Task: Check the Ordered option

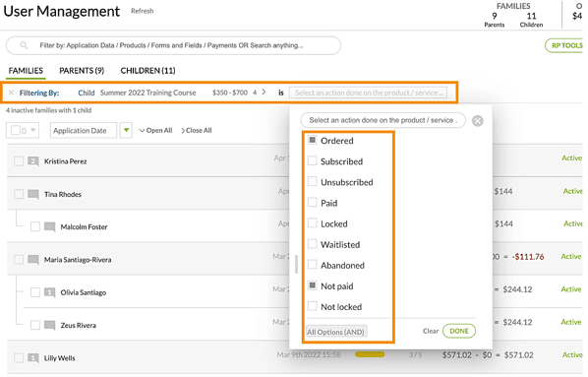Action: click(x=312, y=140)
